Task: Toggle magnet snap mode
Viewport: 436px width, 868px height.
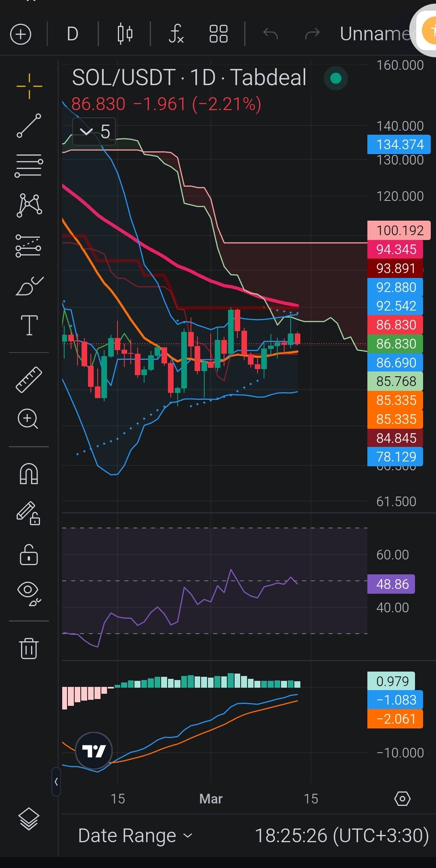Action: [x=29, y=474]
